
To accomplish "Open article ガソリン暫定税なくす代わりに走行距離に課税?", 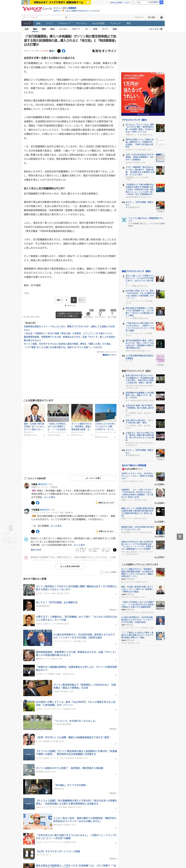I will 76,588.
